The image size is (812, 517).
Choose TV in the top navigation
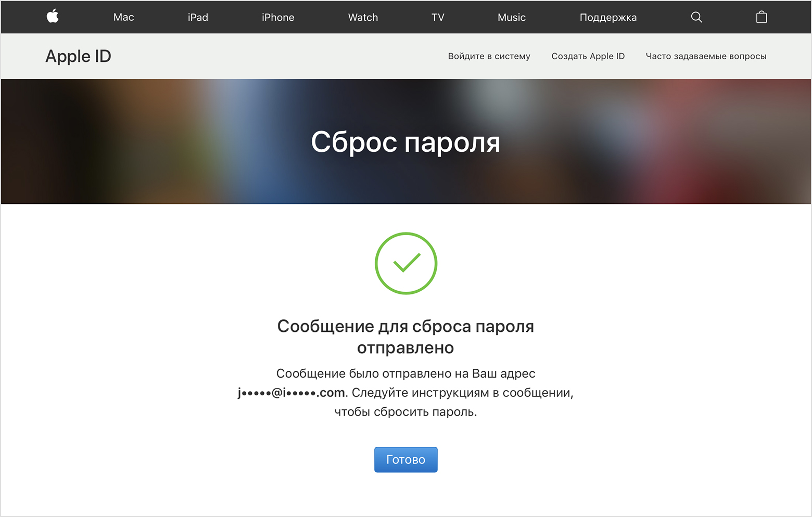(438, 17)
